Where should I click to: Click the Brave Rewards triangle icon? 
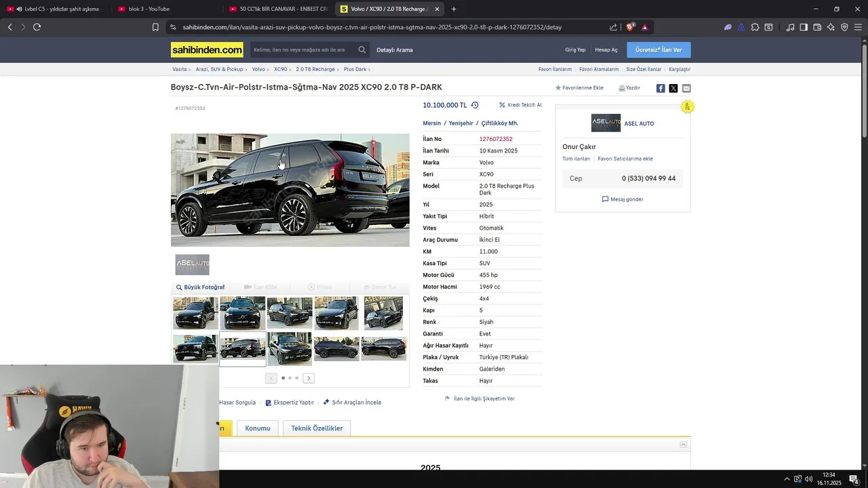tap(645, 27)
